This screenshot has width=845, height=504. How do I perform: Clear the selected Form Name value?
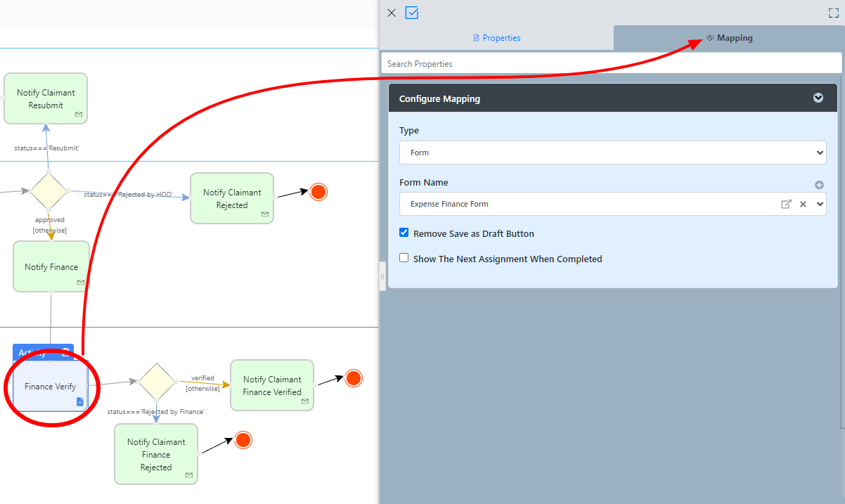pos(803,204)
